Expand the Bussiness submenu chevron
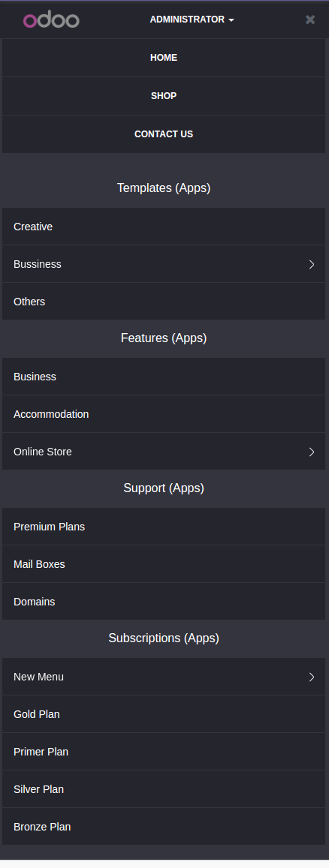 coord(312,264)
